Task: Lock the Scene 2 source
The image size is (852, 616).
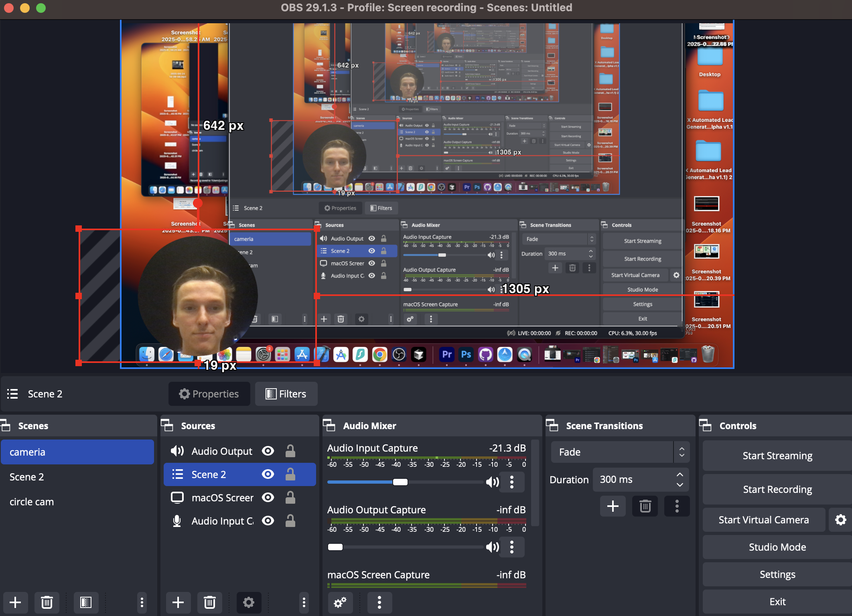Action: tap(290, 474)
